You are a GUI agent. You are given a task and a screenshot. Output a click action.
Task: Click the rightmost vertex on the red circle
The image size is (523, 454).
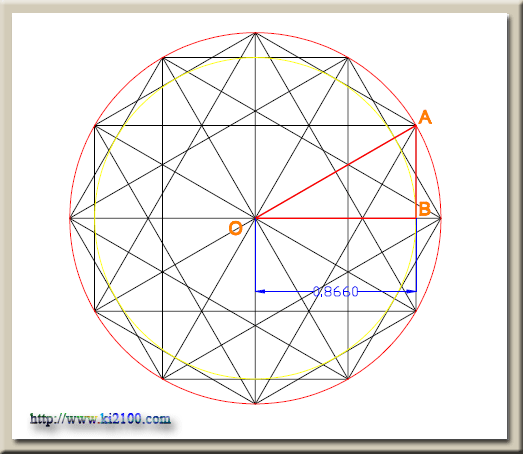tap(441, 218)
